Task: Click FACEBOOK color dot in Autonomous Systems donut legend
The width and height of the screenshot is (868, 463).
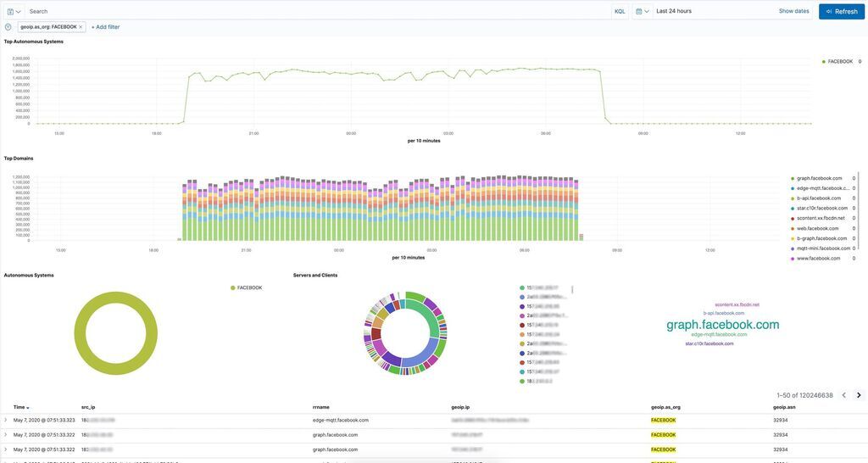Action: point(233,287)
